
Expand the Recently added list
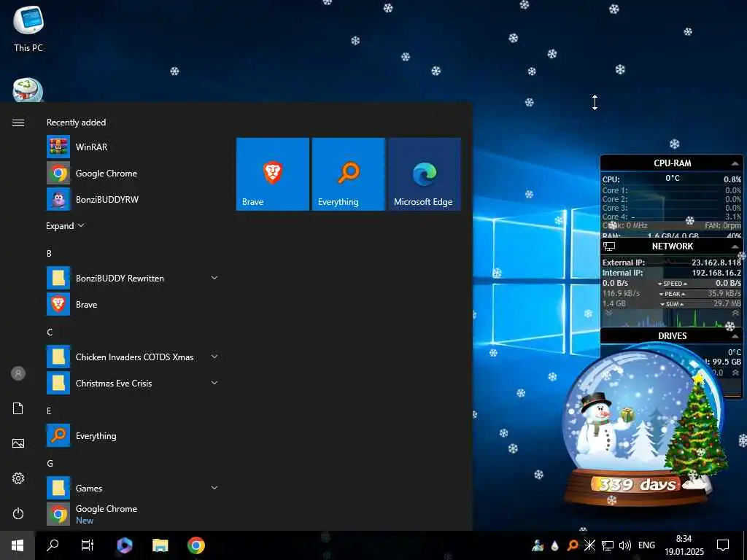point(65,226)
